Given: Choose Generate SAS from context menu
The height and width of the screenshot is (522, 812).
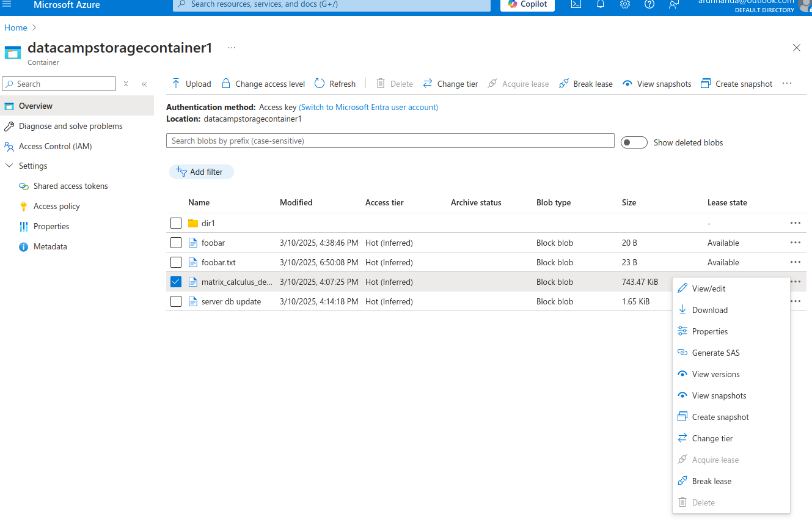Looking at the screenshot, I should (731, 353).
